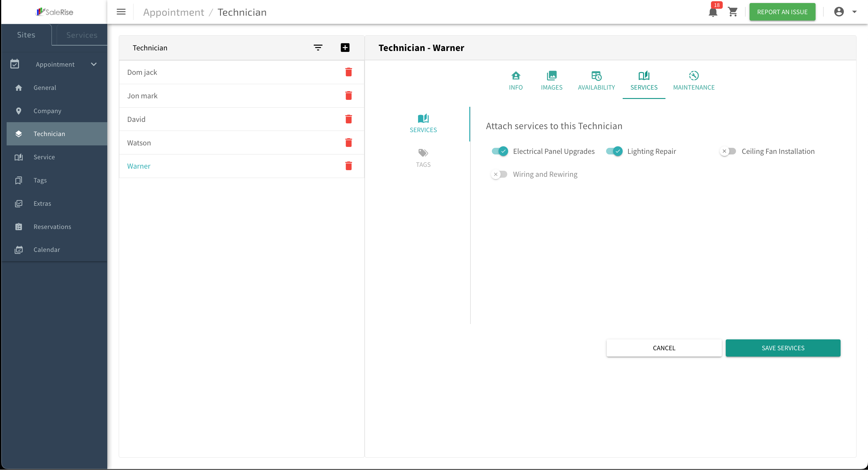Viewport: 868px width, 470px height.
Task: Open the shopping cart icon
Action: click(733, 12)
